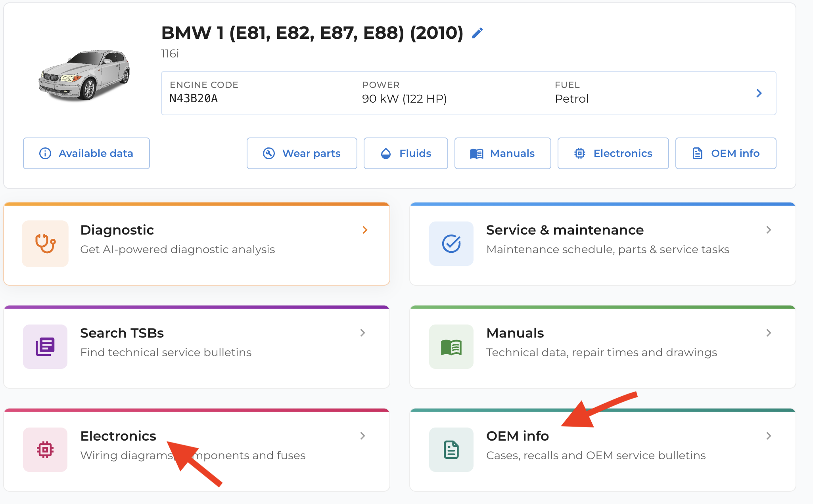Click the '116i' model subtitle
The image size is (813, 504).
[170, 53]
